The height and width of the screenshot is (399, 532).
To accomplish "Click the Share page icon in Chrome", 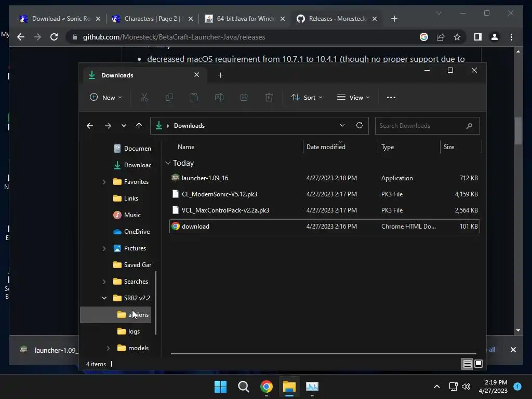I will (x=441, y=37).
